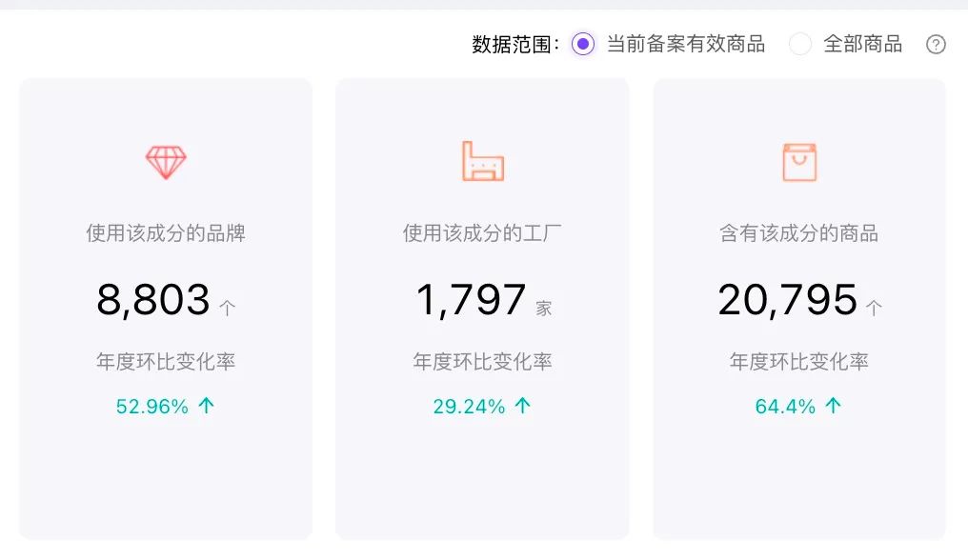The height and width of the screenshot is (560, 968).
Task: Click the 52.96% change rate value
Action: [151, 407]
